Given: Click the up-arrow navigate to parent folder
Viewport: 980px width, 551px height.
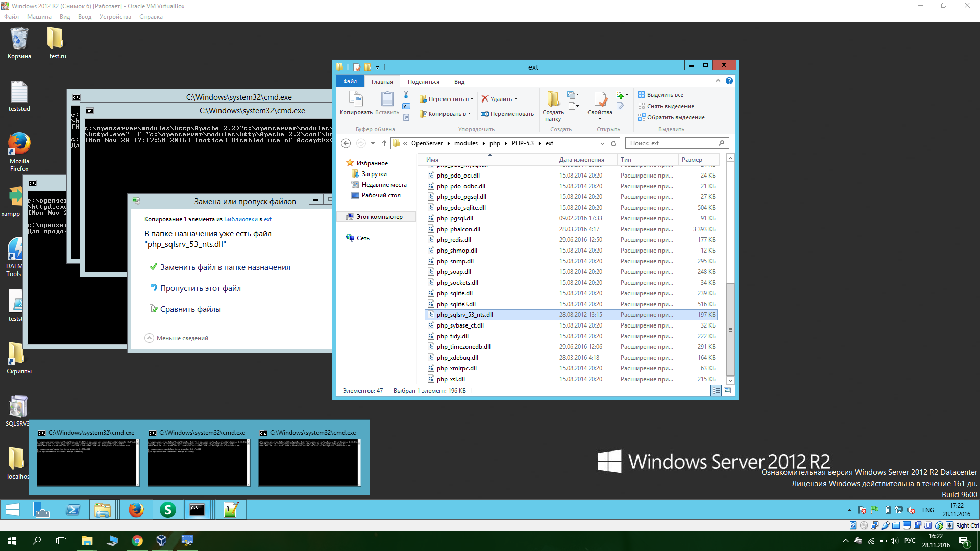Looking at the screenshot, I should click(384, 143).
